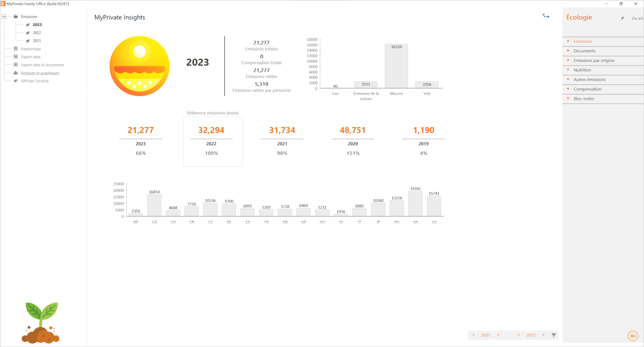Open the Documents section
Viewport: 644px width, 347px height.
click(584, 51)
